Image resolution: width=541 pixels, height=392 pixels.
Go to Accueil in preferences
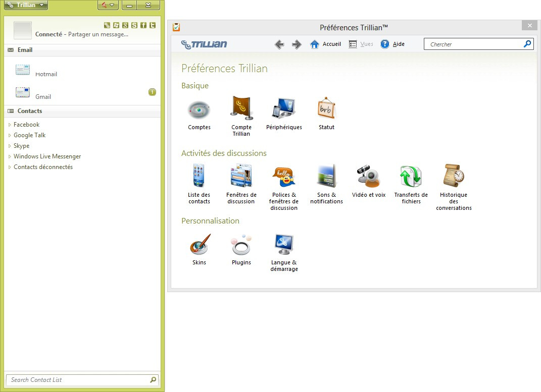pyautogui.click(x=325, y=44)
